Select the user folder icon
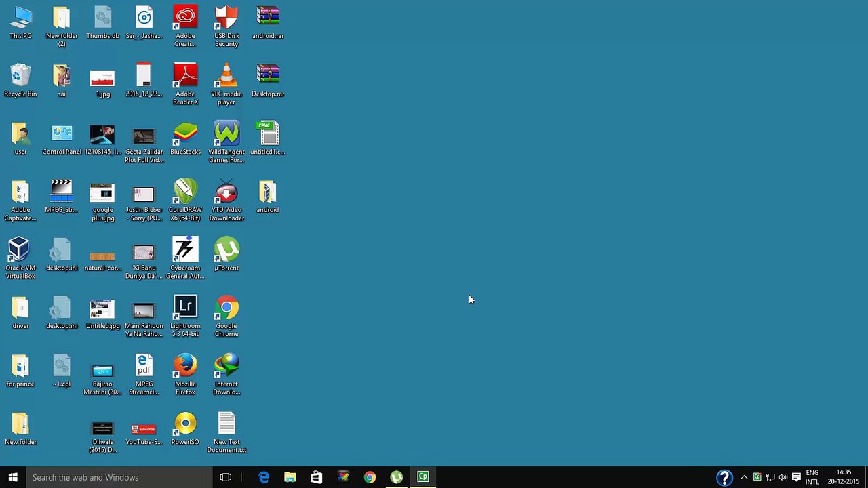This screenshot has height=488, width=868. [x=20, y=139]
